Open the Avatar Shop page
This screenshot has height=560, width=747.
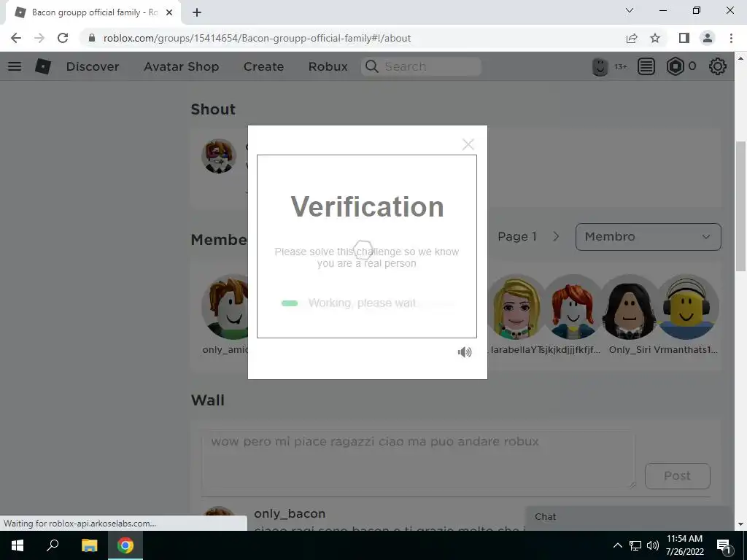click(x=181, y=66)
